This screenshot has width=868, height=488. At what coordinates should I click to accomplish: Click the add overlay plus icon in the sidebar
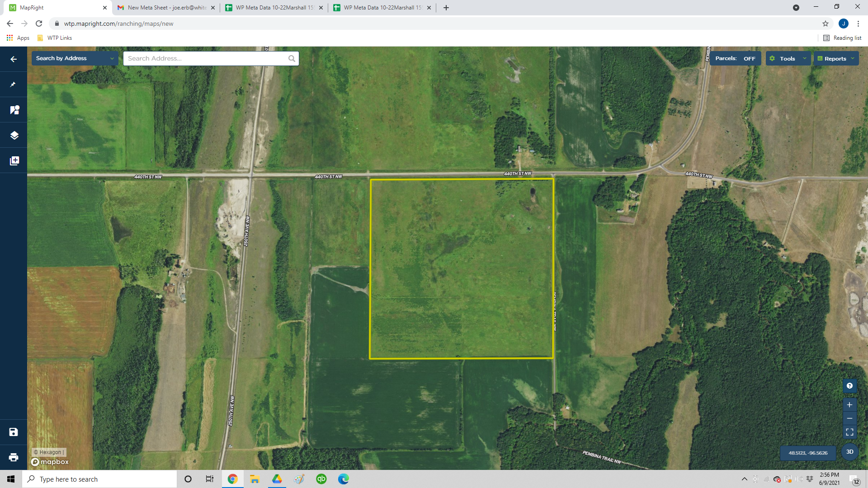(x=14, y=161)
